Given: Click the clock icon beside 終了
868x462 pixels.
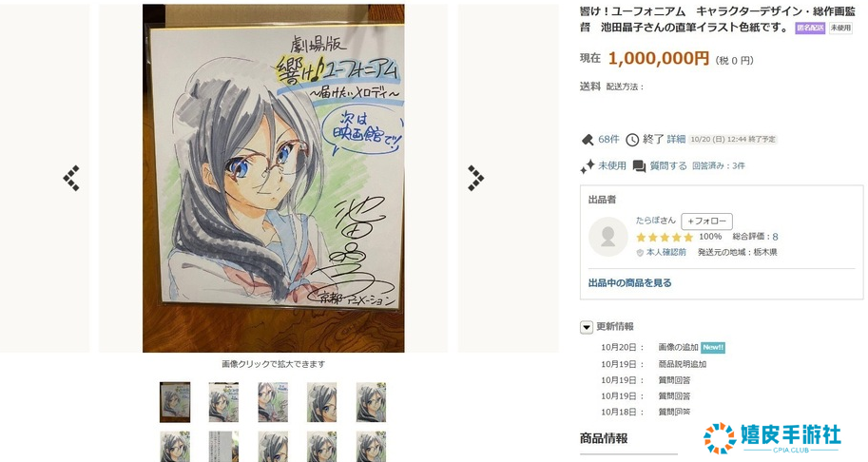Looking at the screenshot, I should point(632,140).
